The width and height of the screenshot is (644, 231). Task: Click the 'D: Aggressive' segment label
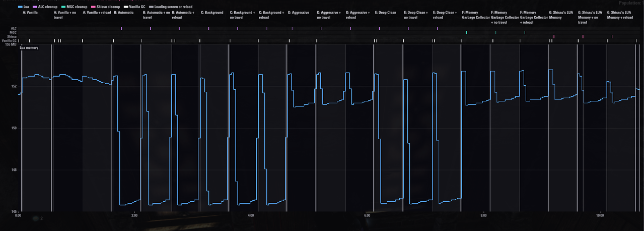coord(299,12)
